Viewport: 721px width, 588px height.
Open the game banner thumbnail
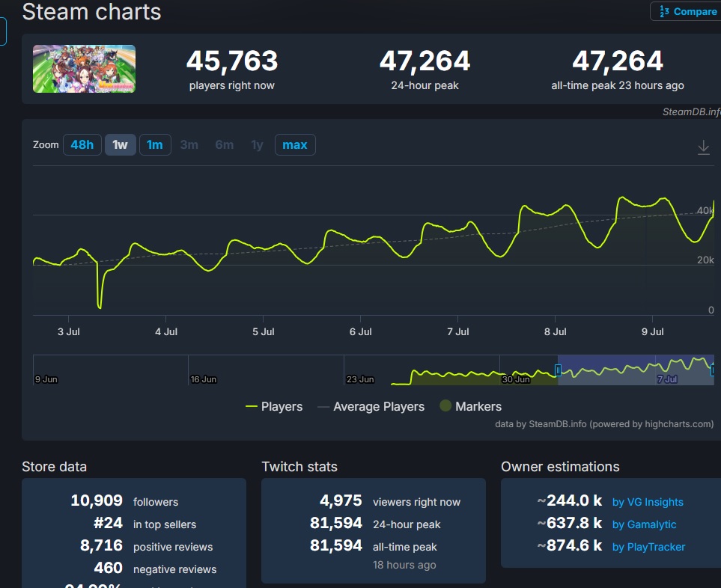tap(84, 69)
